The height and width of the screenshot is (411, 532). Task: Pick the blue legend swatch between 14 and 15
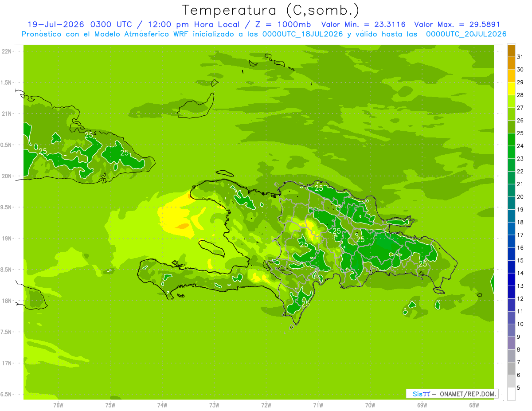click(511, 267)
